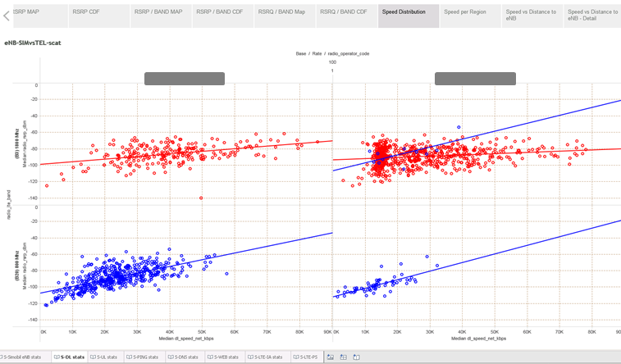621x364 pixels.
Task: Open the S-PING stats sheet tab
Action: (x=146, y=357)
